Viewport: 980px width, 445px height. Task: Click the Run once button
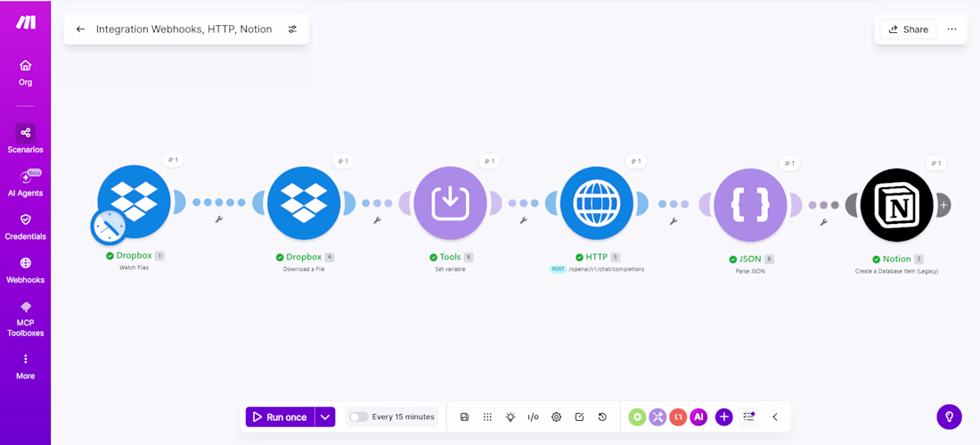click(x=280, y=416)
